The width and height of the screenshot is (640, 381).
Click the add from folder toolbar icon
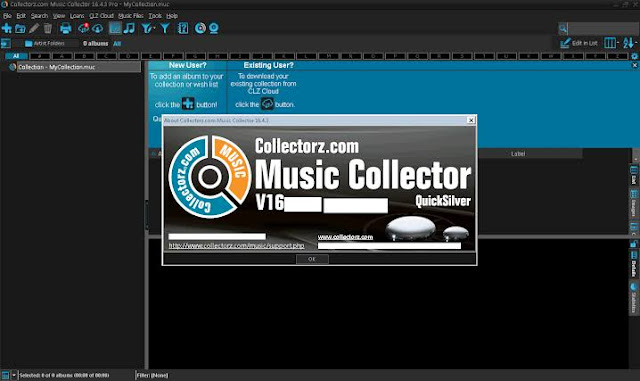coord(20,29)
